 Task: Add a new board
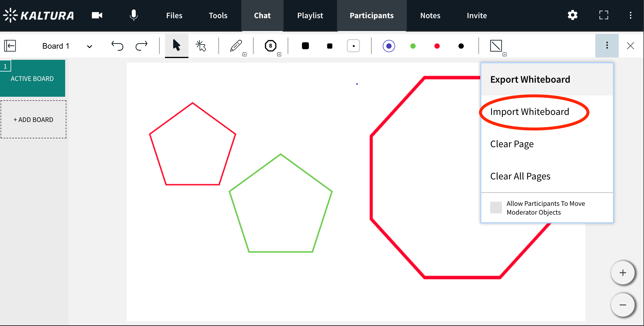click(33, 120)
